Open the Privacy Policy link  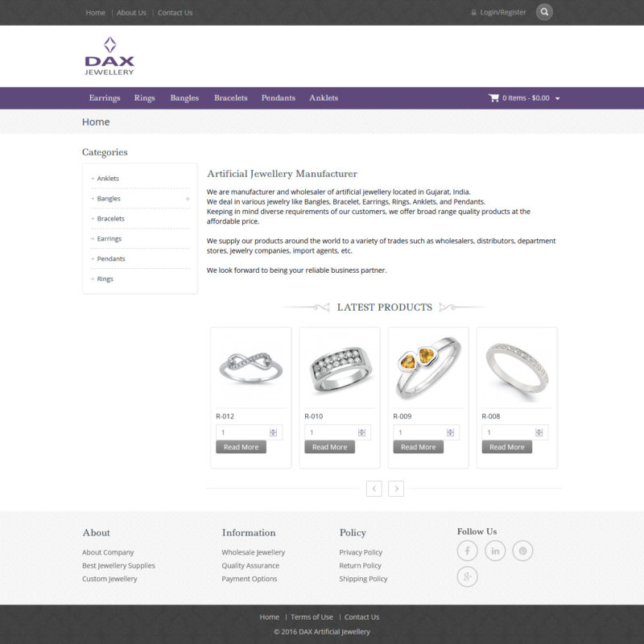[361, 552]
